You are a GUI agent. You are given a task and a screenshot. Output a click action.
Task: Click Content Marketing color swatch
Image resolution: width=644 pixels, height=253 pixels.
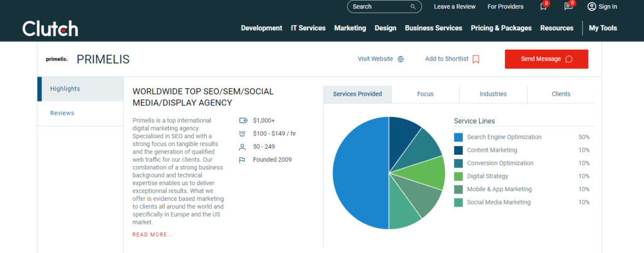[458, 150]
